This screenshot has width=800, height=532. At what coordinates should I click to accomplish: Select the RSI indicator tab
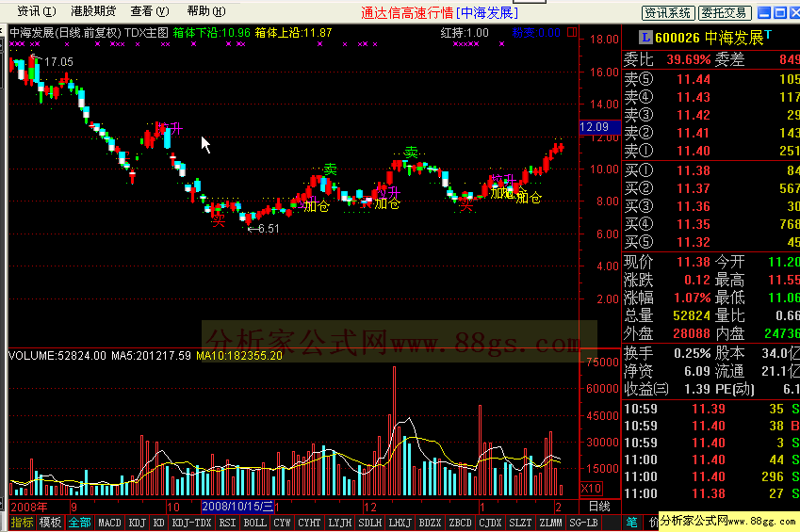point(227,523)
